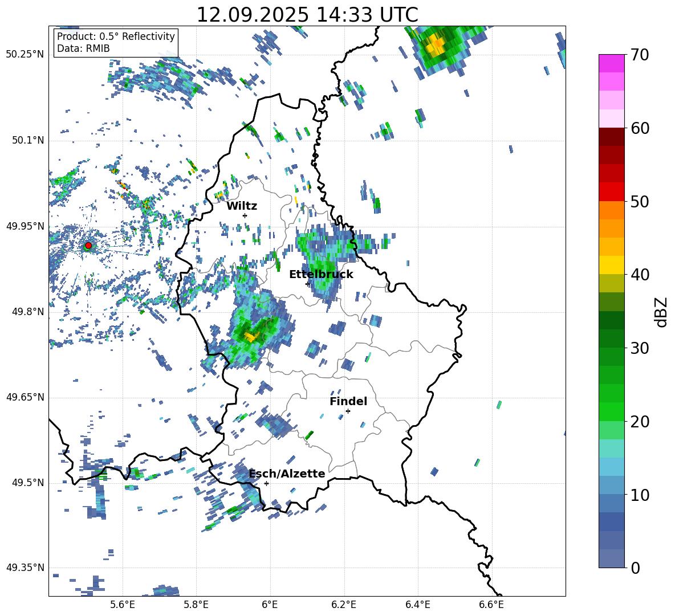Click the 49.65°N latitude label

(x=25, y=397)
